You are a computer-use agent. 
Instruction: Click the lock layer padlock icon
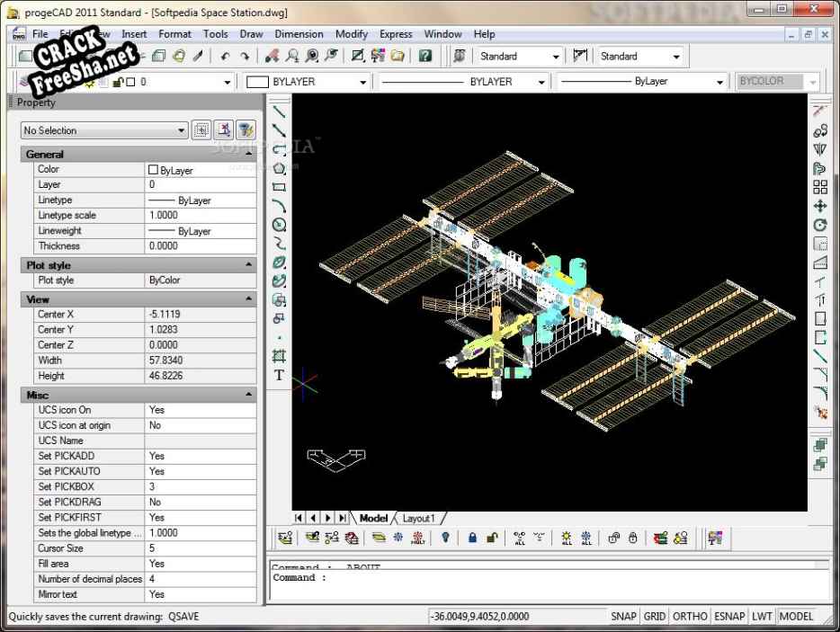[472, 539]
